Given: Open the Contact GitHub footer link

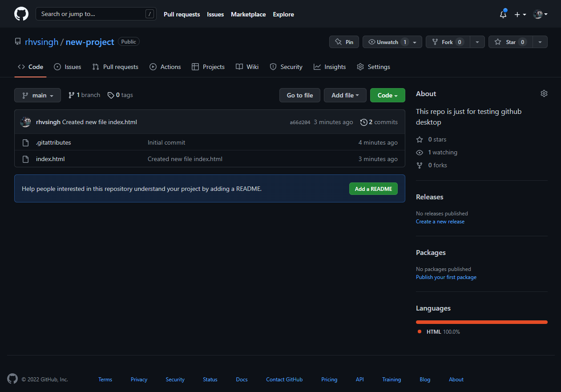Looking at the screenshot, I should click(284, 380).
